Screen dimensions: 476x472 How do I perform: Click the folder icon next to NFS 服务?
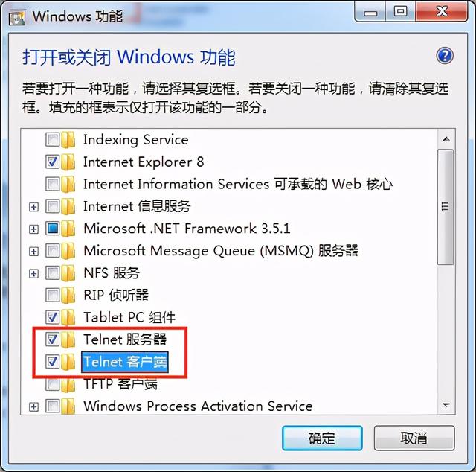[68, 273]
